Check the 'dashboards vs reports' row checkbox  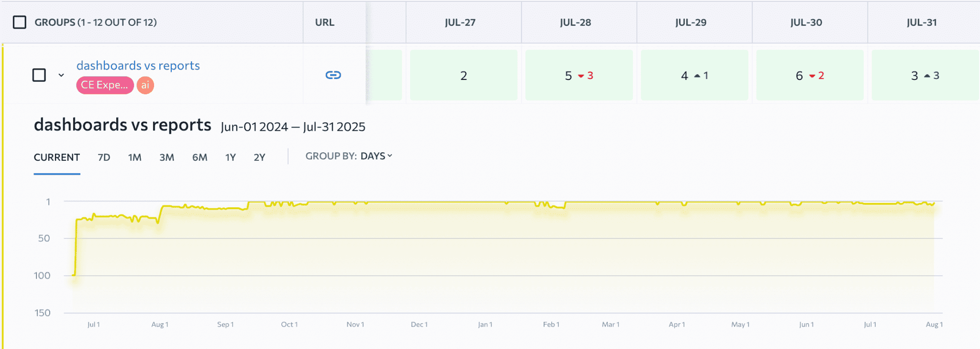point(39,75)
